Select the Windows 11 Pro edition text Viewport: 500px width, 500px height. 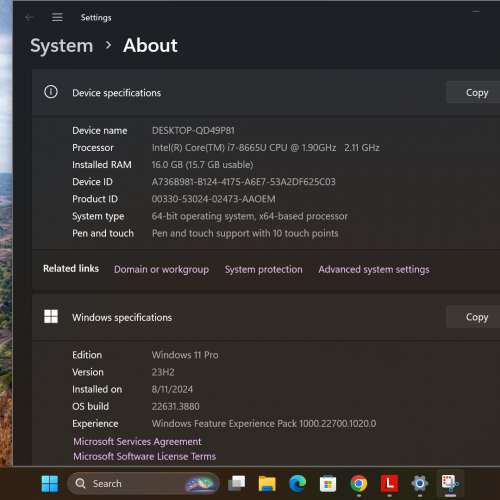click(185, 355)
